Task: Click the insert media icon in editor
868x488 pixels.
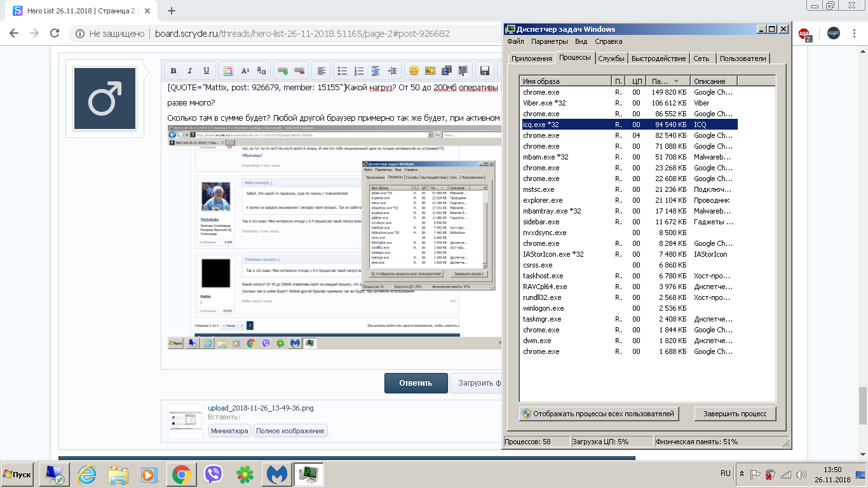Action: 447,71
